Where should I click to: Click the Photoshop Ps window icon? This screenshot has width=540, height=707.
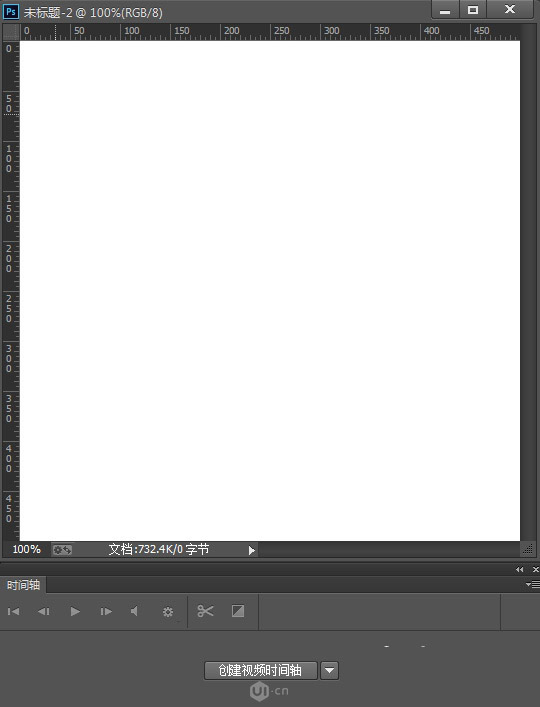pos(11,11)
